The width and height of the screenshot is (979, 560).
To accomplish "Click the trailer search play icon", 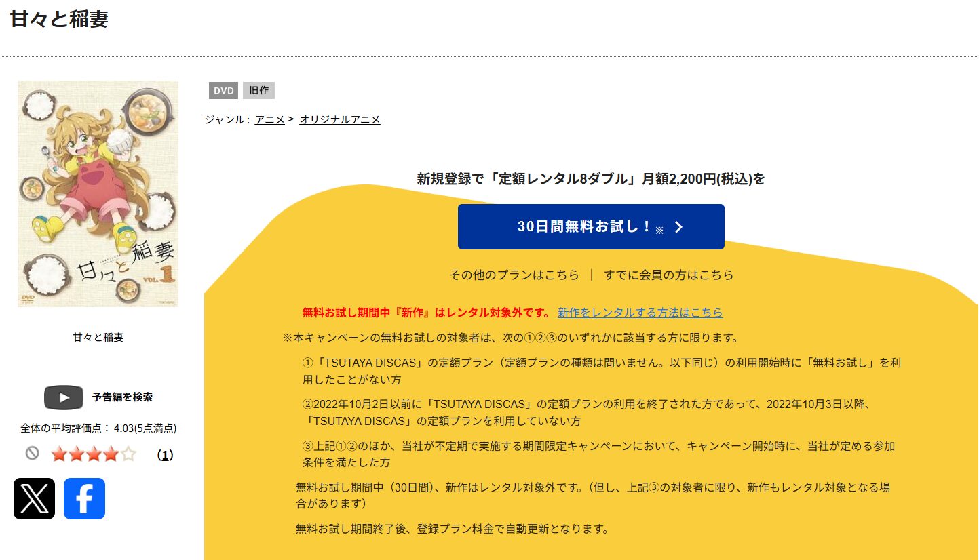I will tap(64, 397).
